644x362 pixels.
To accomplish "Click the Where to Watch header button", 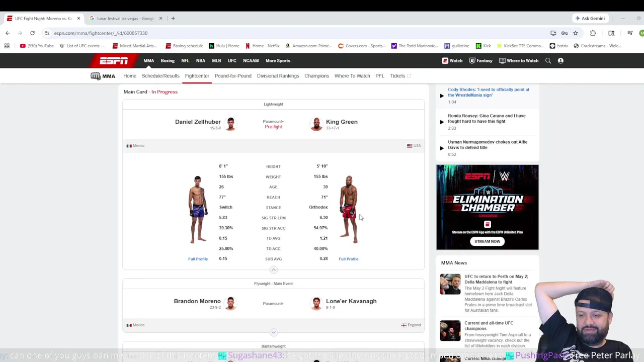I will point(519,61).
